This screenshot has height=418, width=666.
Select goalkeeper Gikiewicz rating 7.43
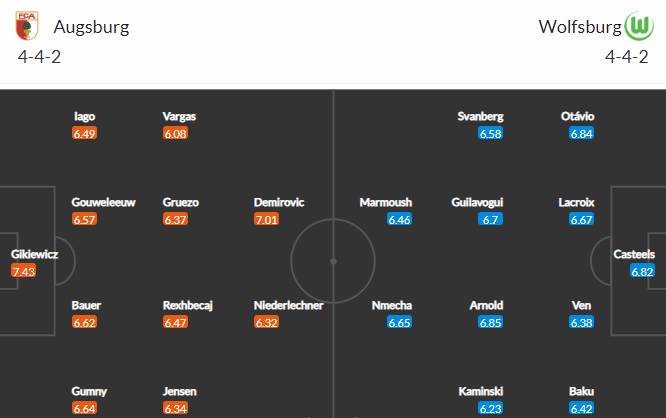click(24, 271)
